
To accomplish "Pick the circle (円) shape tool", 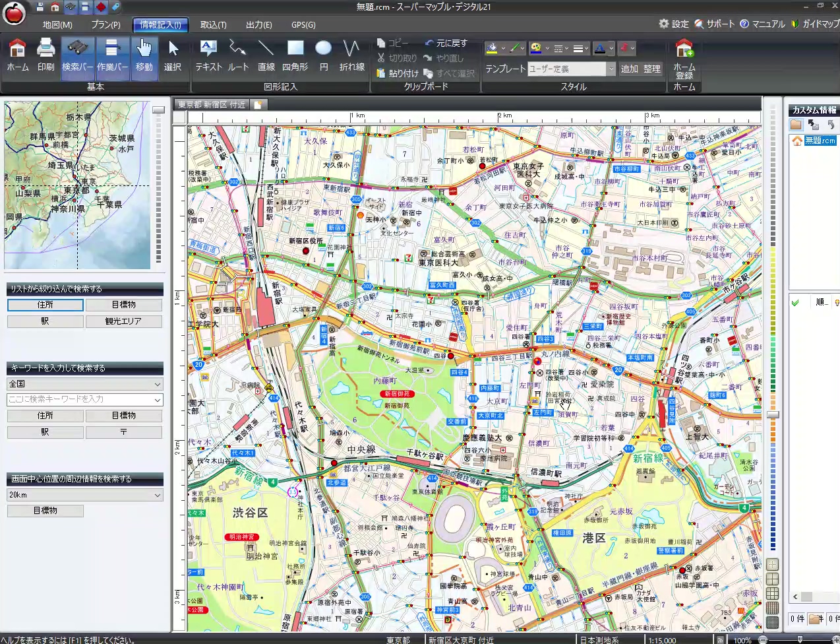I will (x=324, y=55).
